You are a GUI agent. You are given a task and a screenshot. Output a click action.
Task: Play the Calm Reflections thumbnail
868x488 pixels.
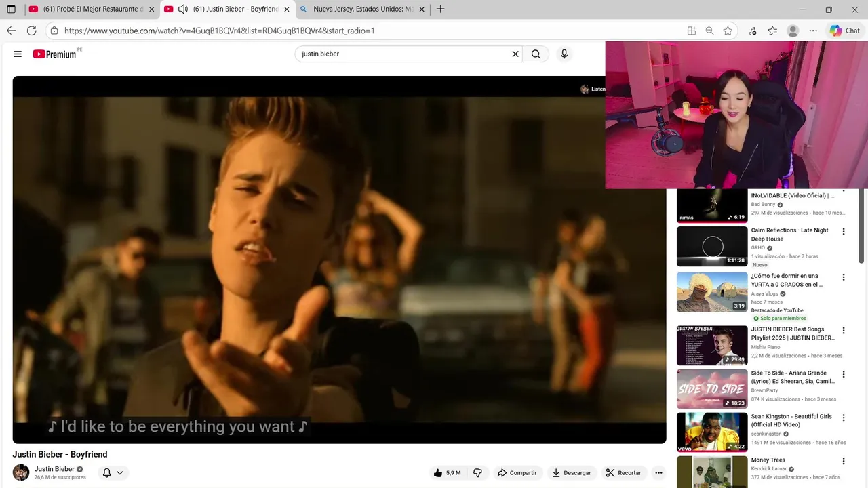click(x=712, y=246)
